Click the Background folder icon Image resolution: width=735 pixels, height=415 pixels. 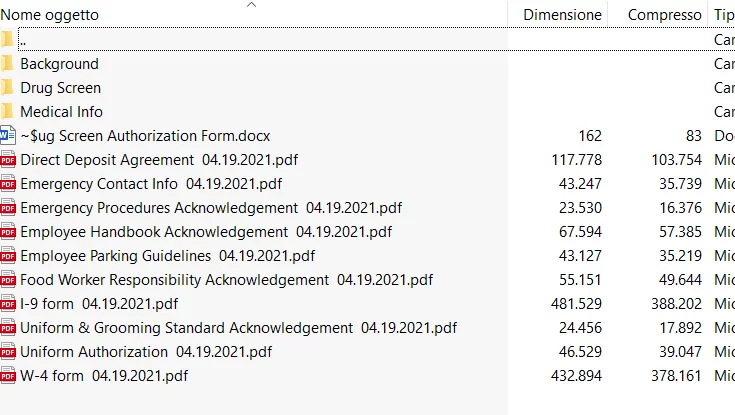point(8,64)
